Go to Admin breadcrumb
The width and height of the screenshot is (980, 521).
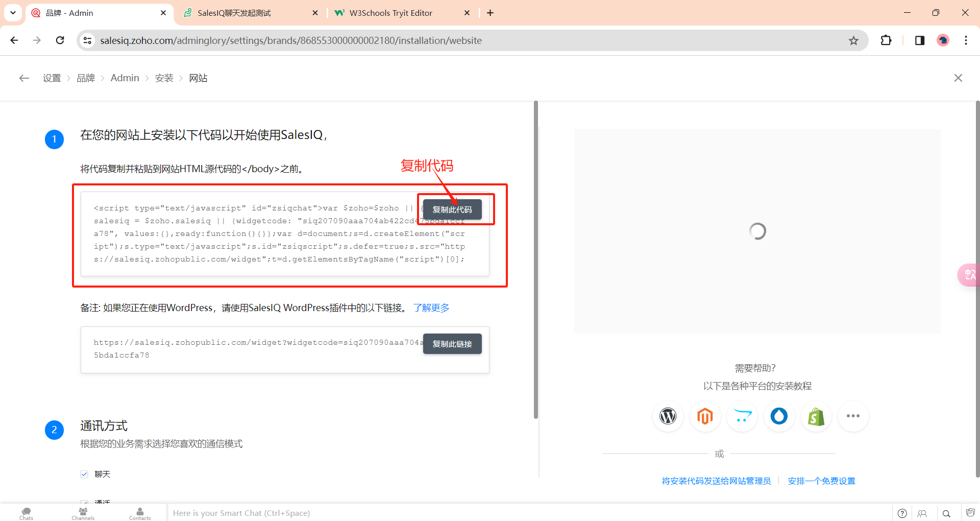point(125,78)
